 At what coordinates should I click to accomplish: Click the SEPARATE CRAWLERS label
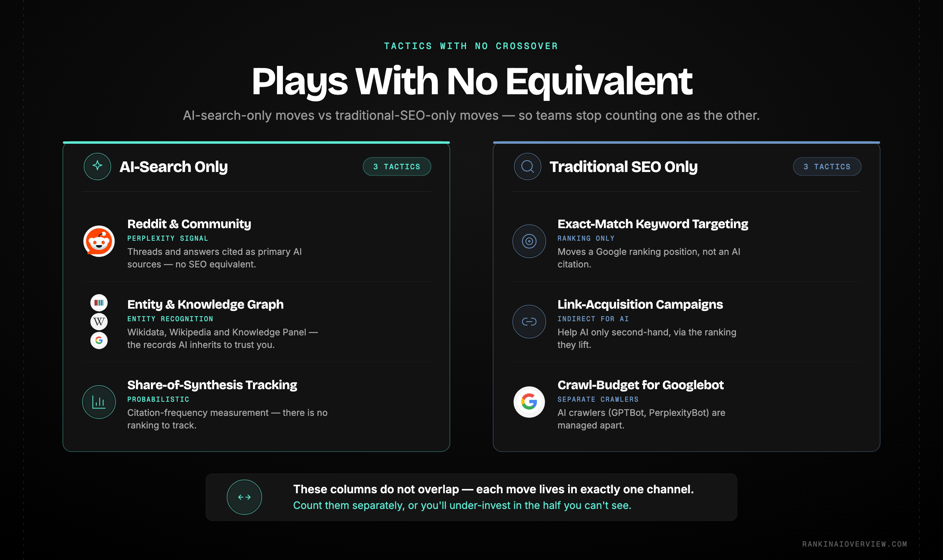tap(598, 399)
